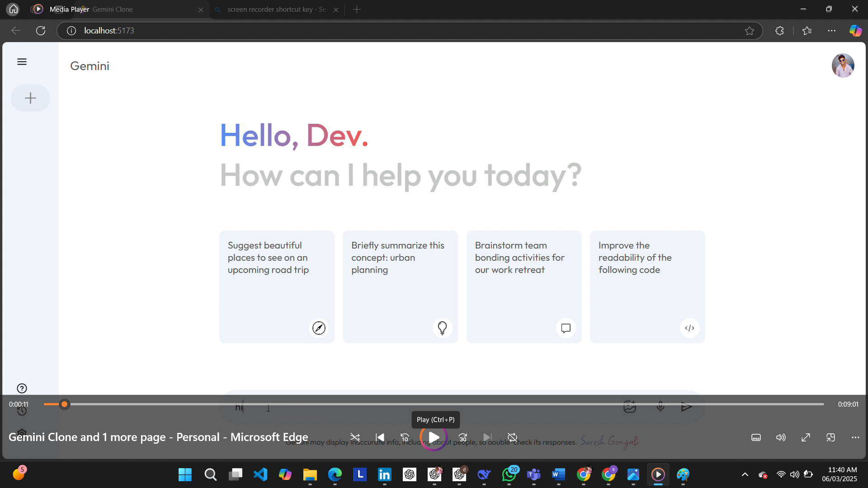Close the screen recorder search tab
The height and width of the screenshot is (488, 868).
pos(336,9)
